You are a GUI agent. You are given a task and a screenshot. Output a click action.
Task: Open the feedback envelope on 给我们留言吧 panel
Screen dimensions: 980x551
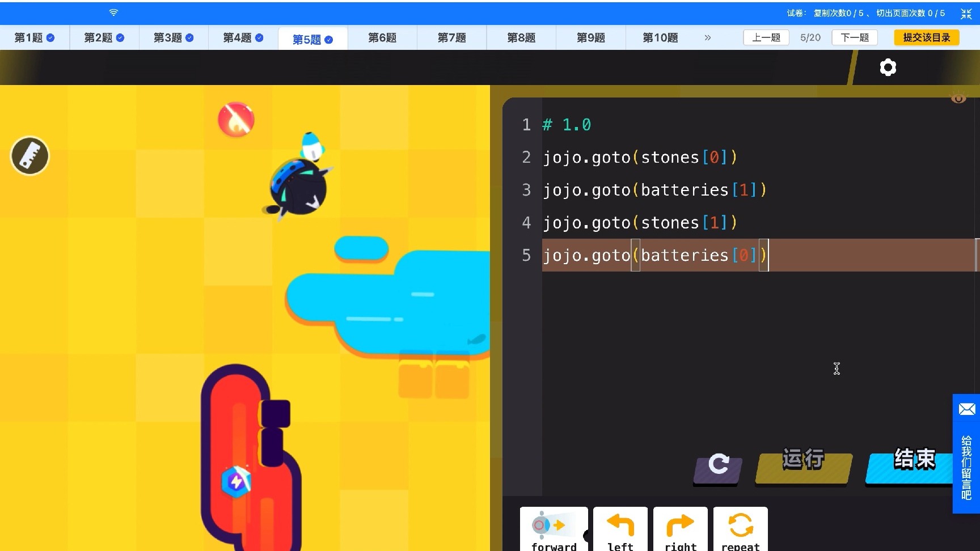click(x=967, y=409)
